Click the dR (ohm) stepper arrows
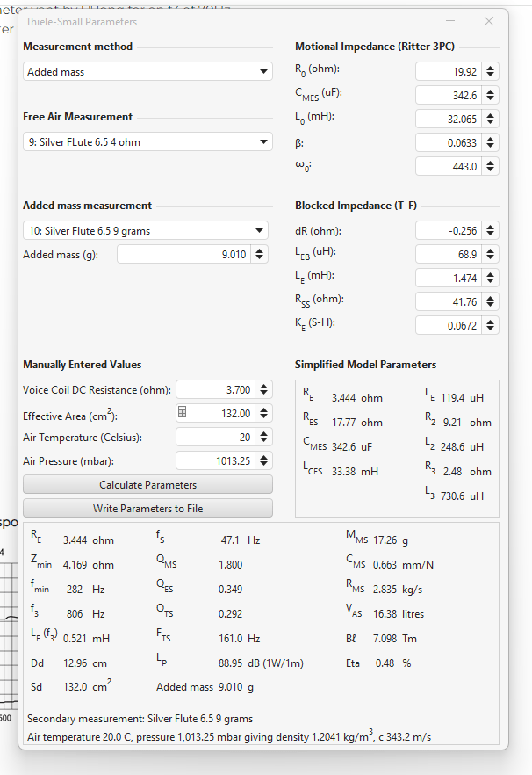 pos(490,231)
